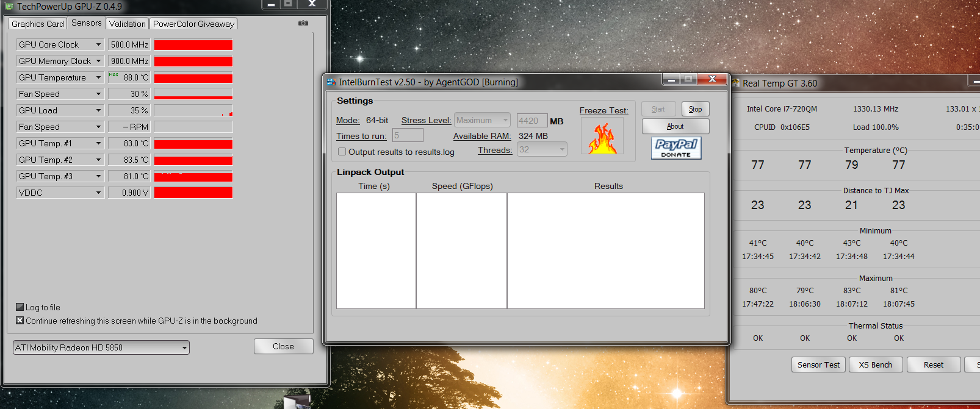Viewport: 980px width, 409px height.
Task: Open the GPU Core Clock sensor dropdown
Action: point(60,44)
